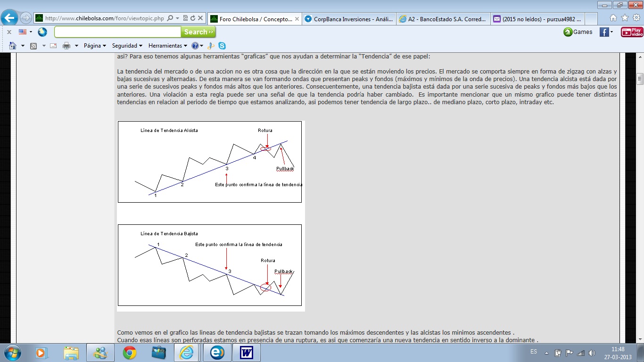
Task: Open address bar autocomplete dropdown arrow
Action: [177, 18]
